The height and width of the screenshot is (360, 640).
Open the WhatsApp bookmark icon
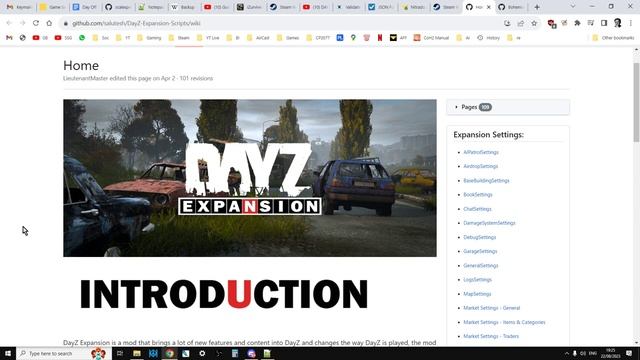click(82, 38)
